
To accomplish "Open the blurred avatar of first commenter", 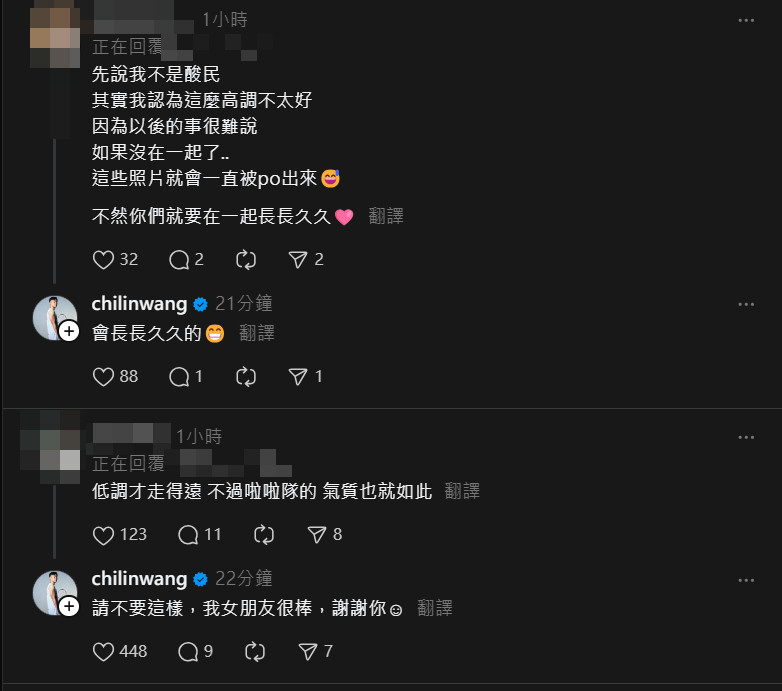I will 55,36.
